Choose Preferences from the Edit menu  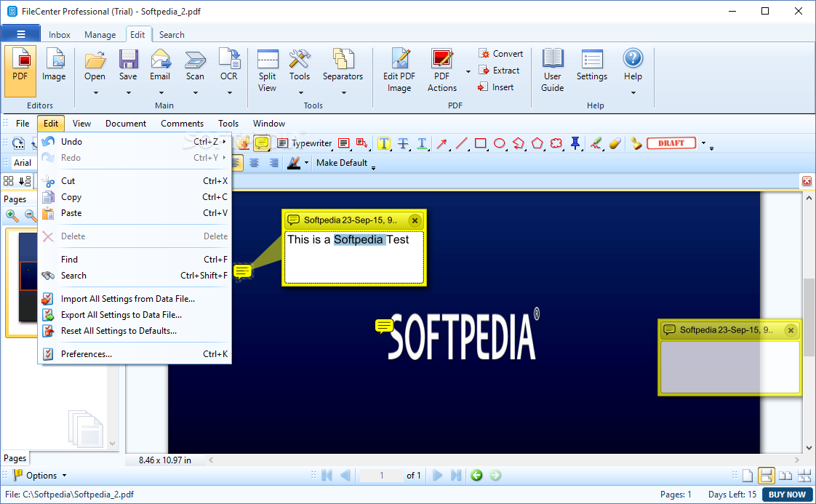[x=135, y=354]
